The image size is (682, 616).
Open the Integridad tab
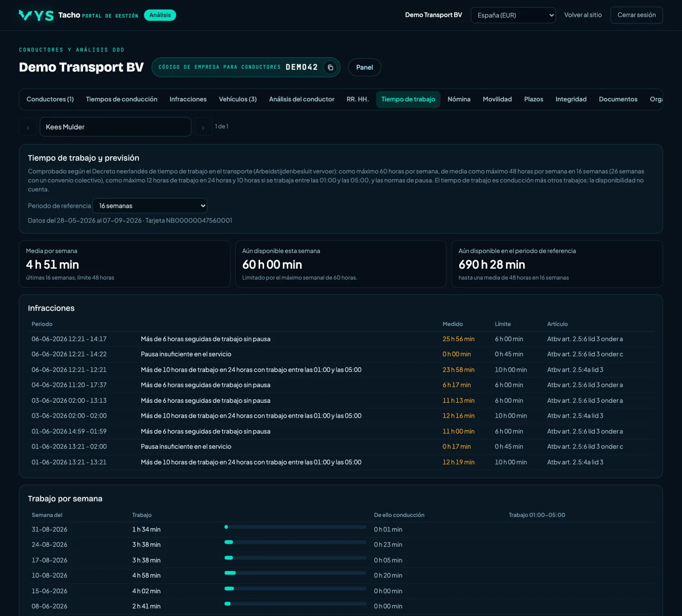coord(571,99)
